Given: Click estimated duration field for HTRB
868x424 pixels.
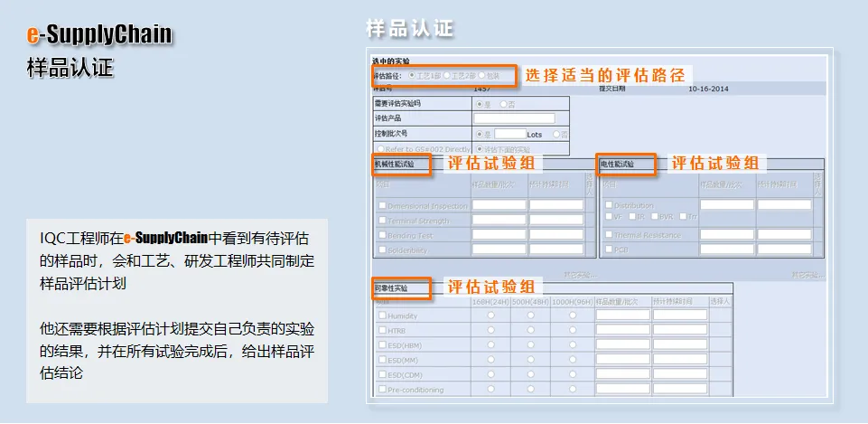Looking at the screenshot, I should click(680, 330).
